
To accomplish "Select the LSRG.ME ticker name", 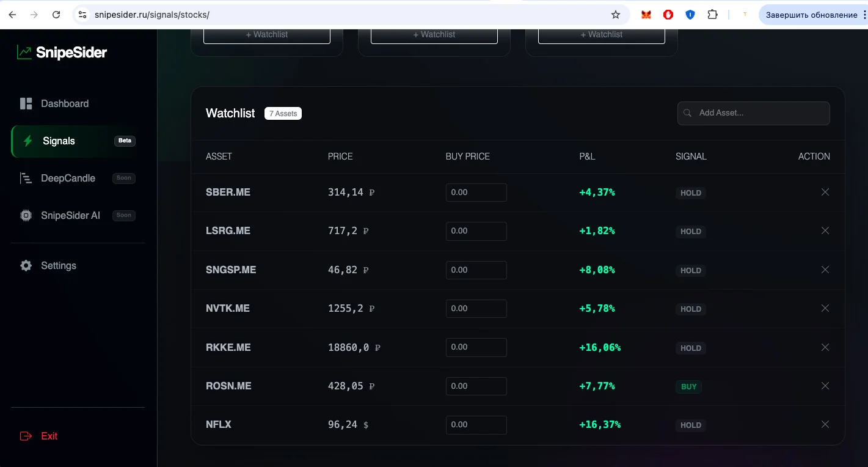I will coord(228,230).
